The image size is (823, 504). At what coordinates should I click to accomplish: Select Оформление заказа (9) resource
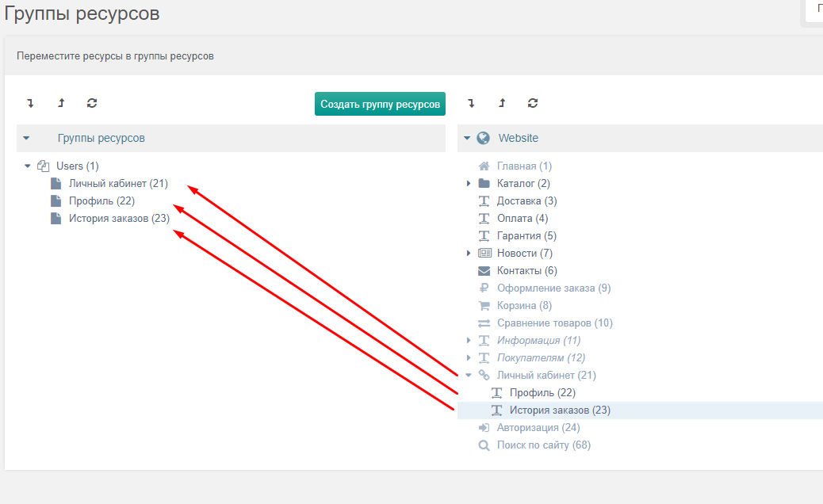point(553,288)
